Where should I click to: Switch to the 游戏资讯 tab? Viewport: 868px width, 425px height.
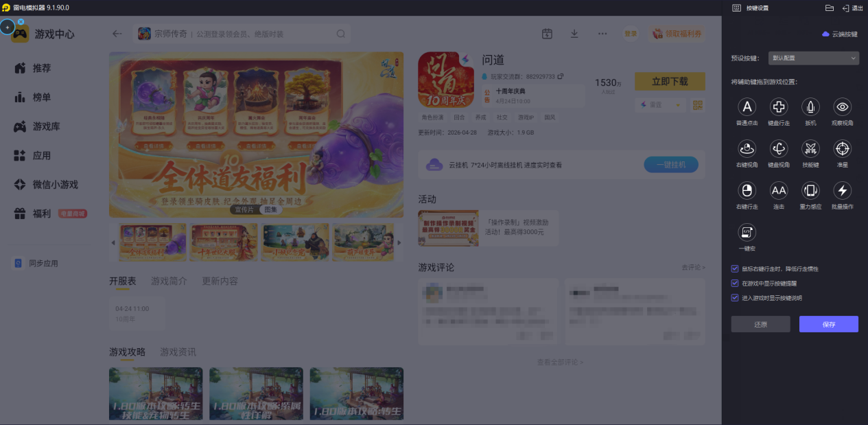(x=178, y=352)
